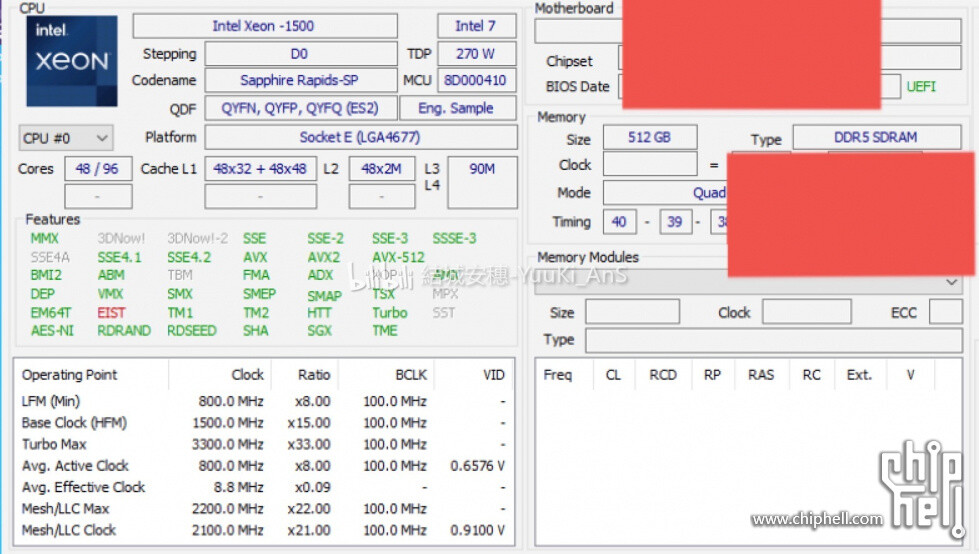This screenshot has width=979, height=554.
Task: Click the red EIST feature label
Action: tap(111, 313)
